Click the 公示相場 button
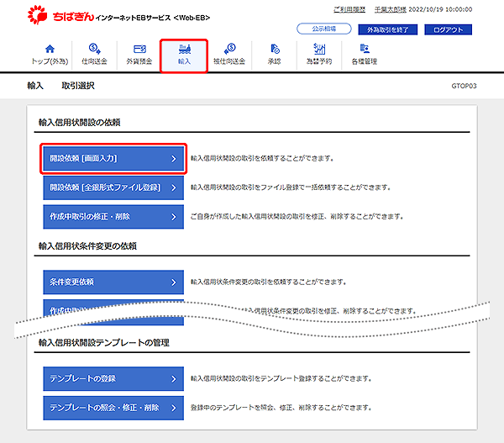 click(x=324, y=29)
